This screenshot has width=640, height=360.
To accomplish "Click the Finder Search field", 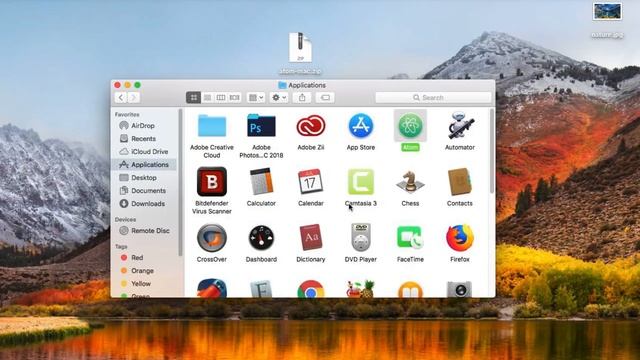I will (433, 98).
